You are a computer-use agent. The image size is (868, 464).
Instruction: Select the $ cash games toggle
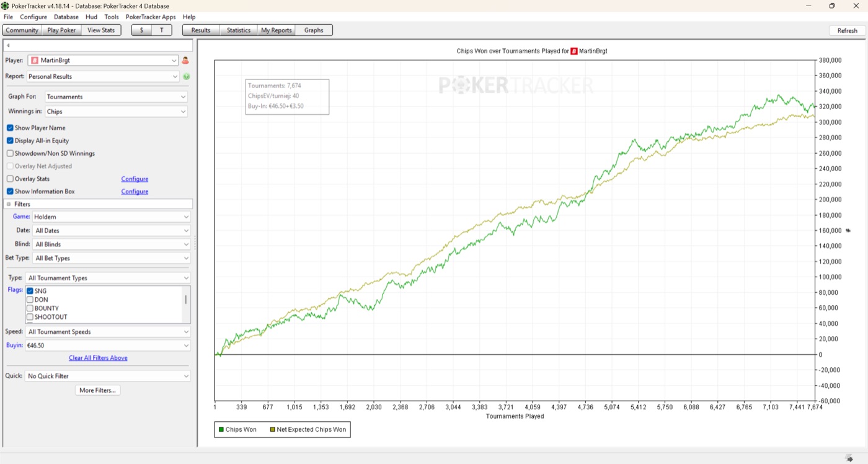[141, 30]
